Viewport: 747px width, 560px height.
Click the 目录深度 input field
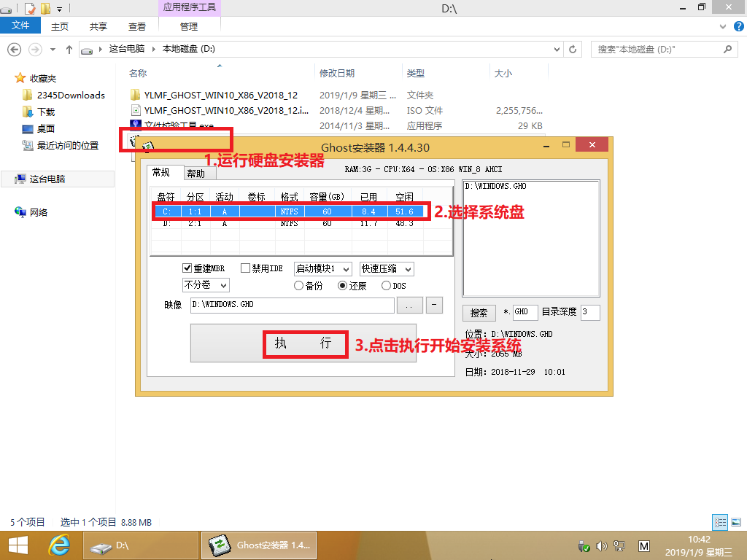pyautogui.click(x=589, y=312)
